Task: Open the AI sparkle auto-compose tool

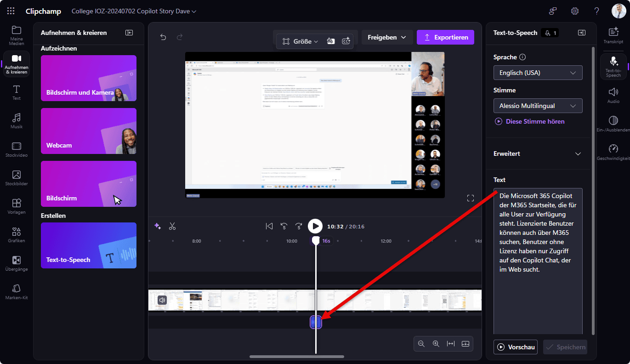Action: pyautogui.click(x=158, y=226)
